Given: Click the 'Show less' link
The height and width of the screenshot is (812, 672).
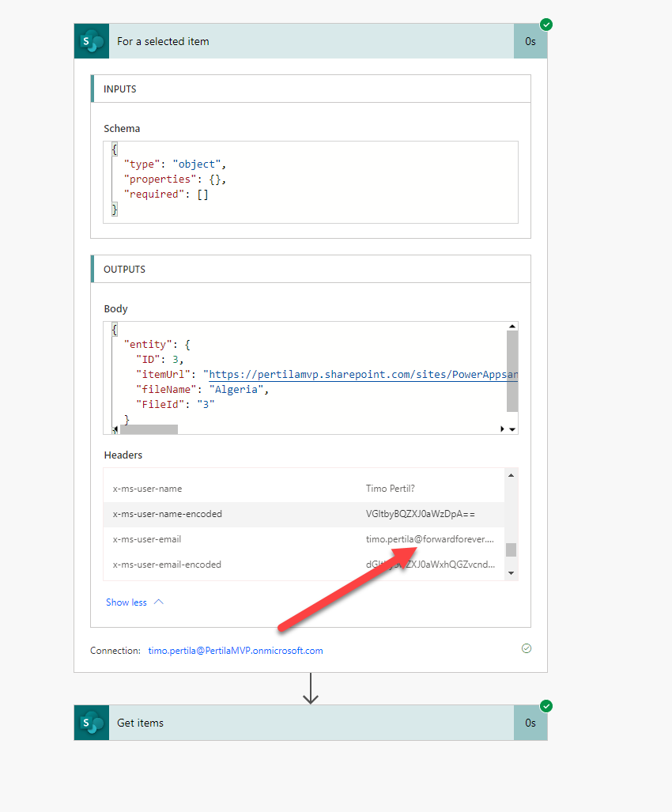Looking at the screenshot, I should pyautogui.click(x=126, y=602).
